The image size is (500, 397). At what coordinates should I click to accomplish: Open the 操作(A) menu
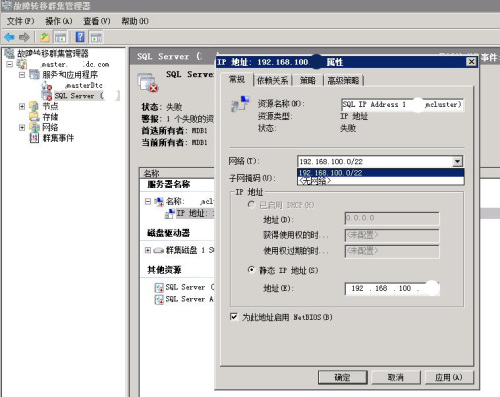coord(59,21)
